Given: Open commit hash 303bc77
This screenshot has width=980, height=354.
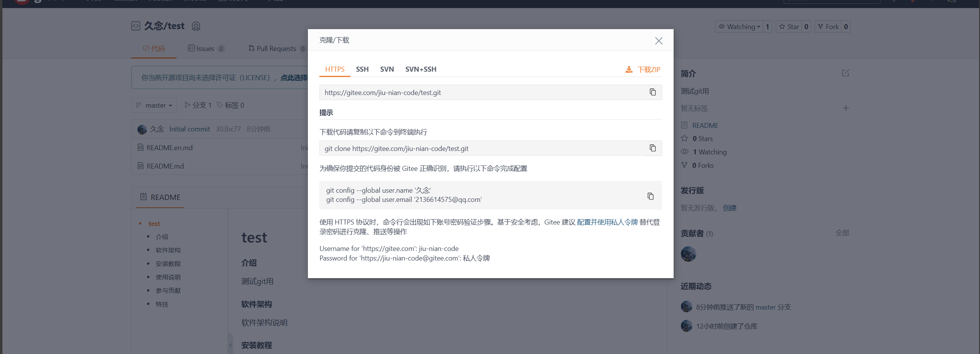Looking at the screenshot, I should pos(228,129).
